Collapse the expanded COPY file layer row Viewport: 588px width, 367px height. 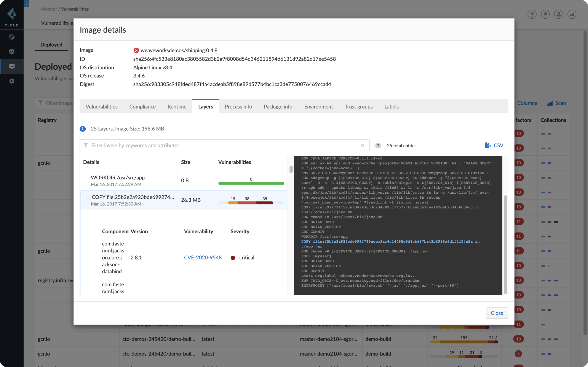pos(86,198)
